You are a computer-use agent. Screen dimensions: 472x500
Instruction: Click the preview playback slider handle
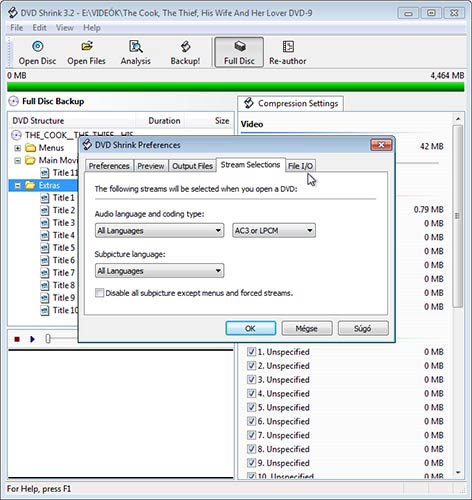(48, 339)
